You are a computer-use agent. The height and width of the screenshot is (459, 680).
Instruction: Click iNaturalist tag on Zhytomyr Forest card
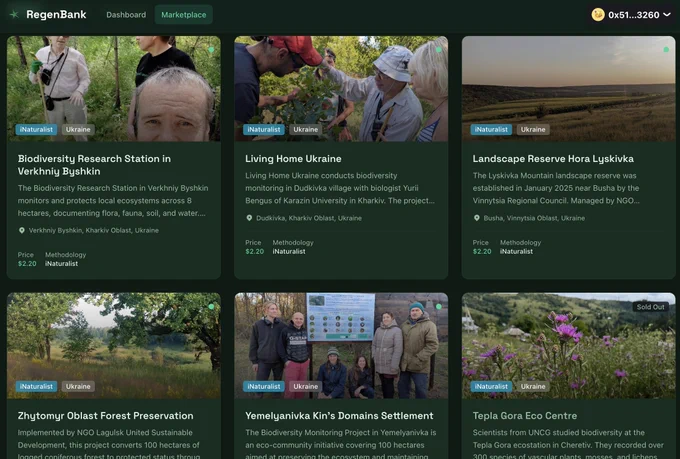point(36,386)
